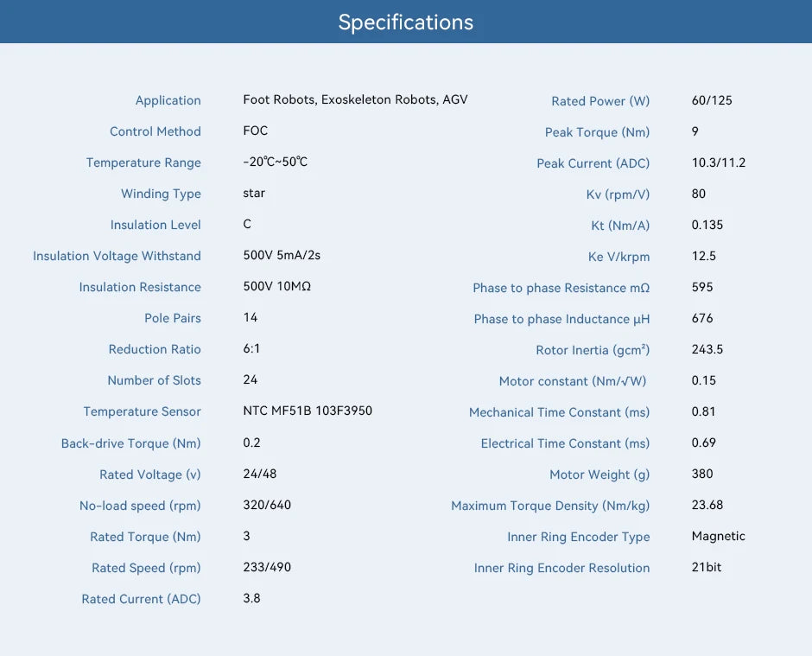Click the Insulation Resistance value 500V 10MΩ
This screenshot has width=812, height=656.
click(276, 287)
